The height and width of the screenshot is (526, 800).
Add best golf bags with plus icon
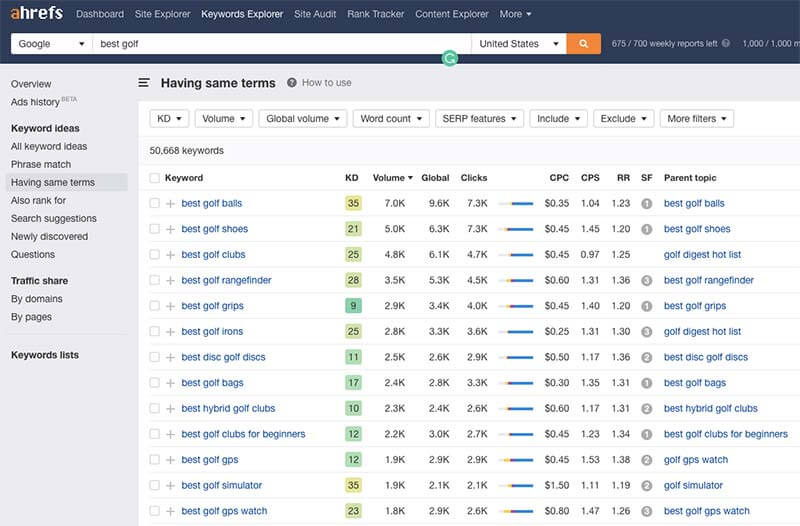coord(170,383)
